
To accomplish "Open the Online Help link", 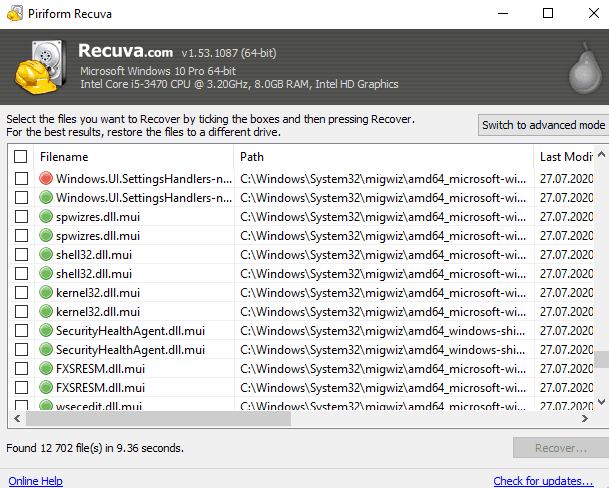I will [35, 481].
